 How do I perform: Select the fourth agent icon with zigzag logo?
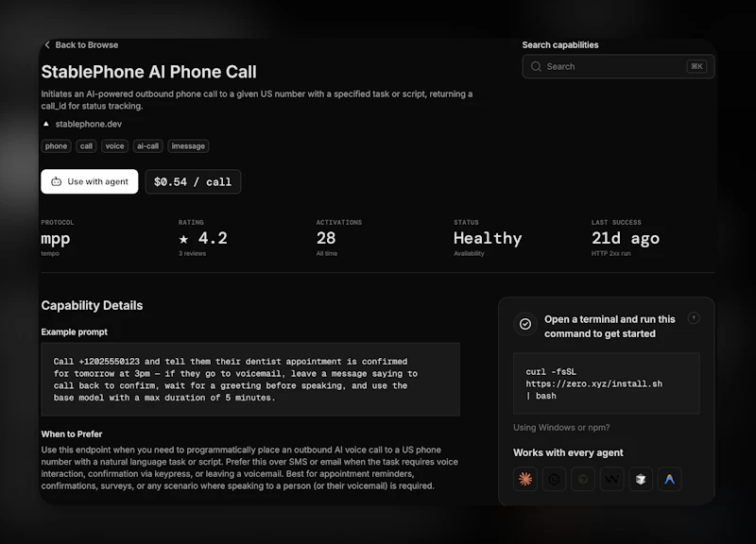point(611,479)
